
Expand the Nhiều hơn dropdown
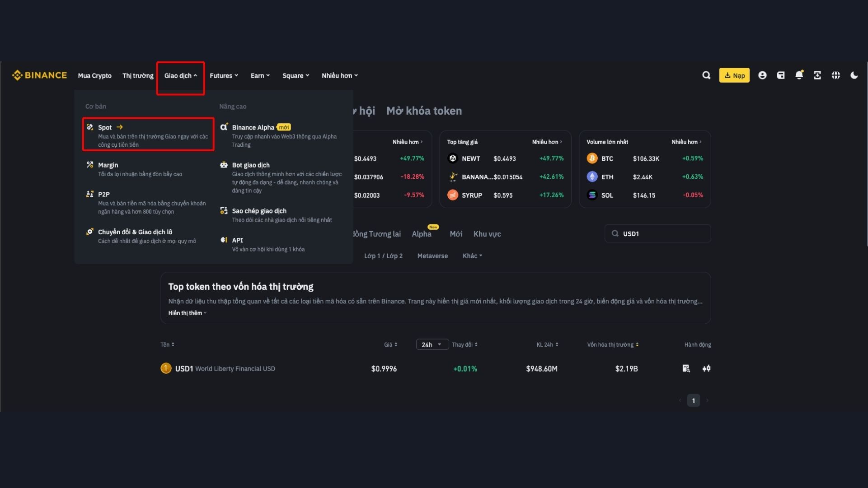pyautogui.click(x=340, y=75)
